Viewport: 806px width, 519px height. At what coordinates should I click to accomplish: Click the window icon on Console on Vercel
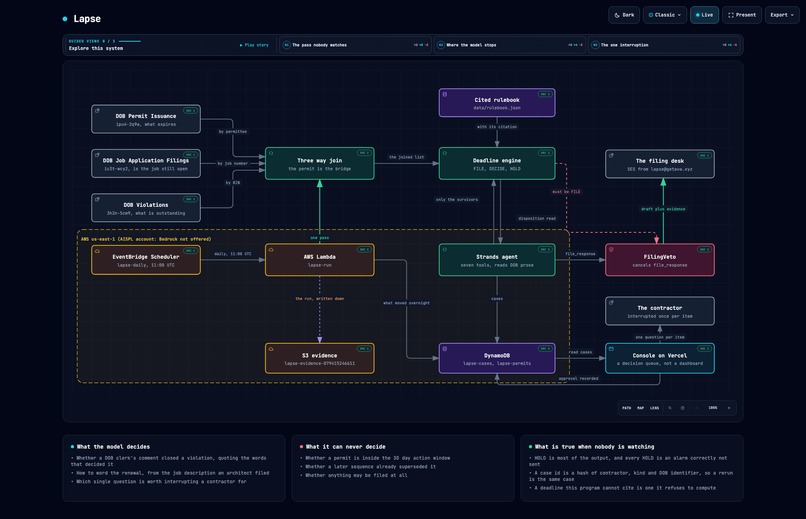pyautogui.click(x=611, y=349)
